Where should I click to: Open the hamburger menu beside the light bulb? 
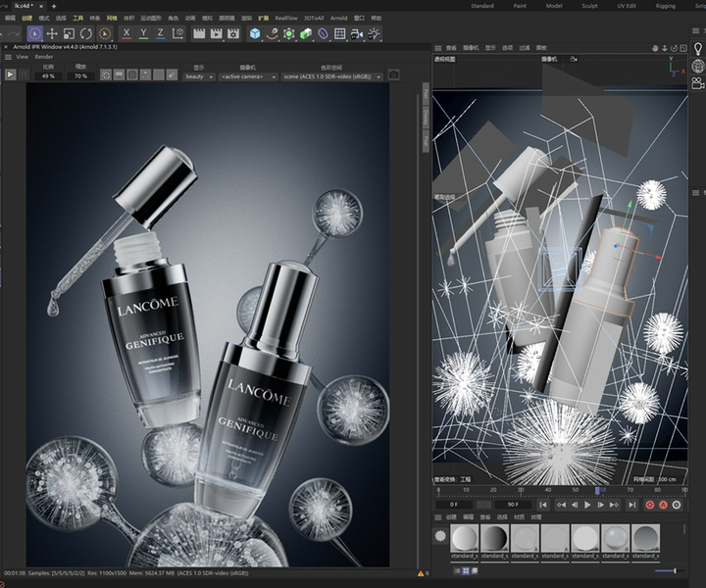click(x=695, y=30)
